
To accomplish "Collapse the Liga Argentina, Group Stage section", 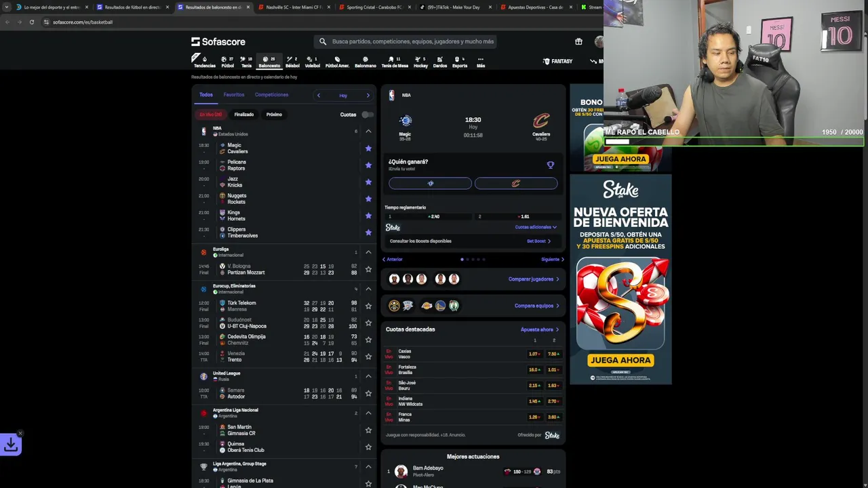I will coord(368,466).
